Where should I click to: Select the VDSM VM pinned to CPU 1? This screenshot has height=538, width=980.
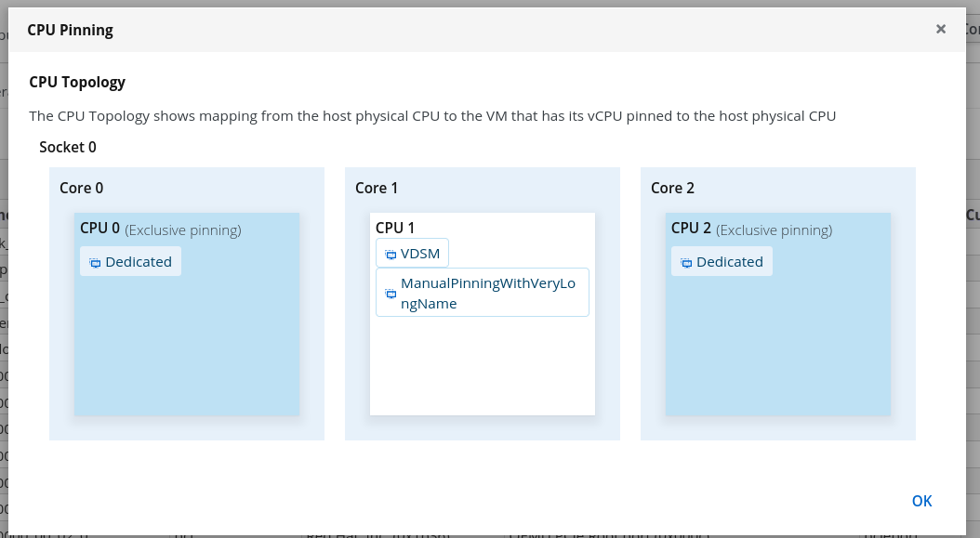[x=412, y=253]
